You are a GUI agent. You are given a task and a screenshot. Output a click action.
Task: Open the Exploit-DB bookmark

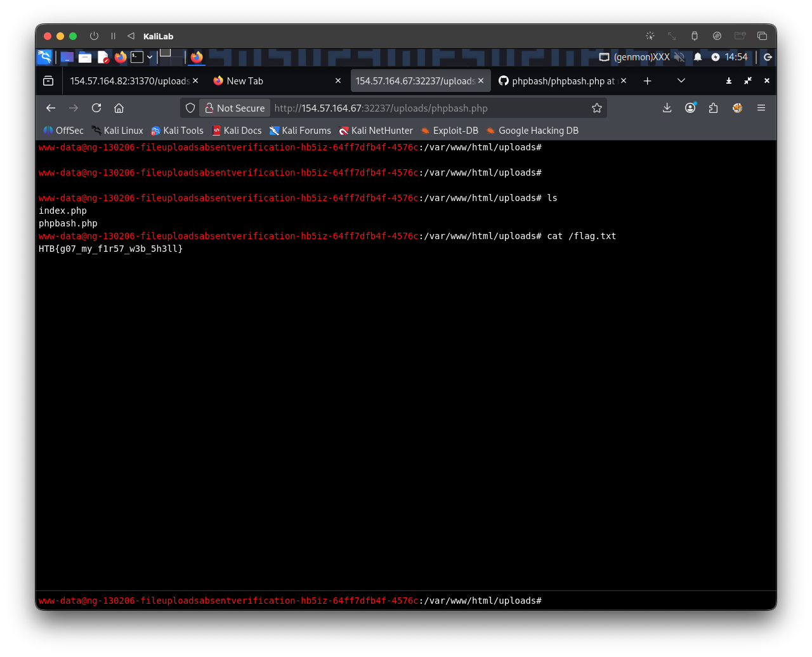pyautogui.click(x=449, y=131)
